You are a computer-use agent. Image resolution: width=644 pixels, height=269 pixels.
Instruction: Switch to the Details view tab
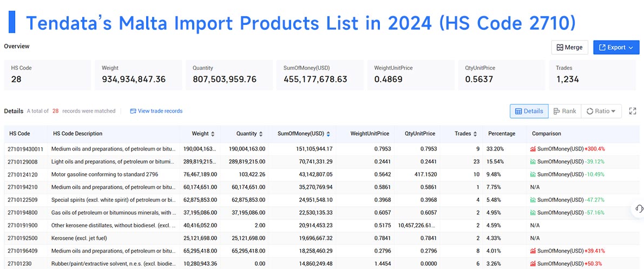coord(529,111)
